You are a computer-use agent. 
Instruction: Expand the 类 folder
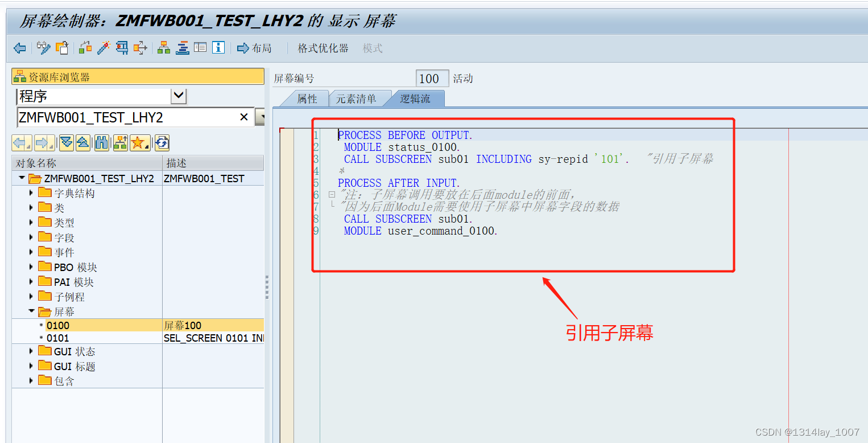coord(31,208)
